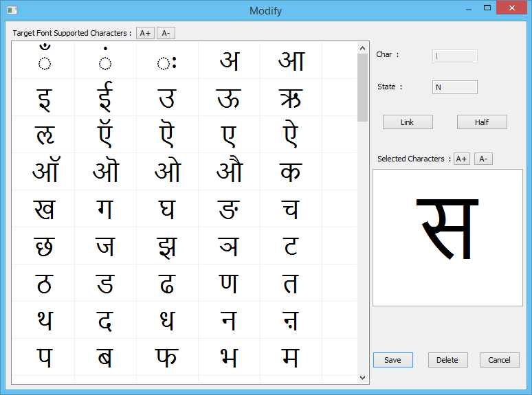The width and height of the screenshot is (532, 395).
Task: Select the ण character cell
Action: click(x=229, y=283)
